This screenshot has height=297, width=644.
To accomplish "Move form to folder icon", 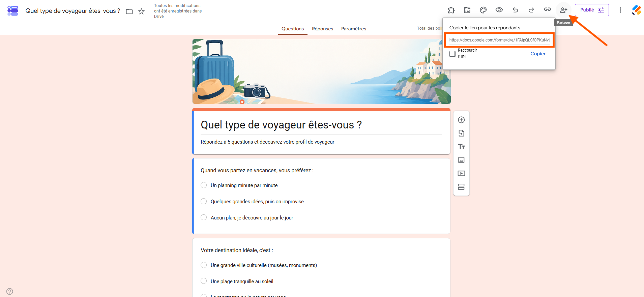I will [x=129, y=11].
